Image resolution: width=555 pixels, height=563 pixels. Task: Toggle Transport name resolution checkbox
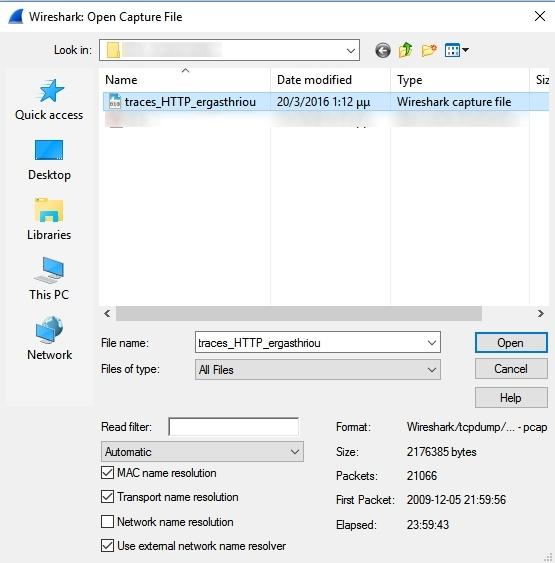click(x=107, y=497)
